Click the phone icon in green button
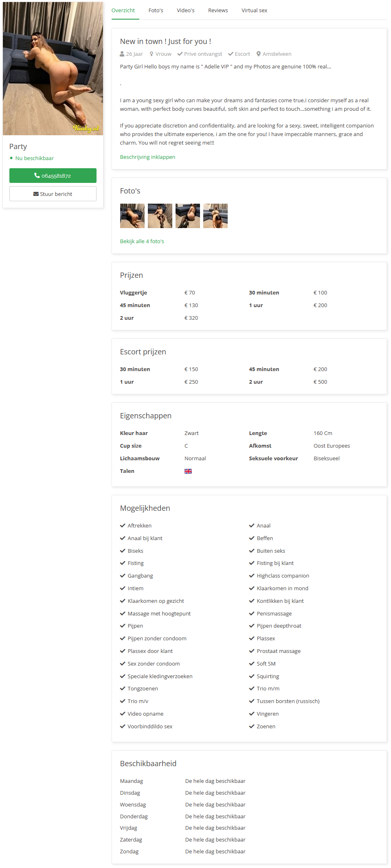The image size is (391, 868). tap(37, 176)
